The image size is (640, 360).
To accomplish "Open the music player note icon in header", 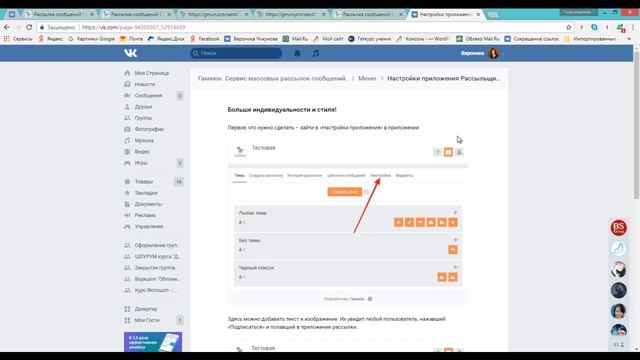I will [x=316, y=53].
